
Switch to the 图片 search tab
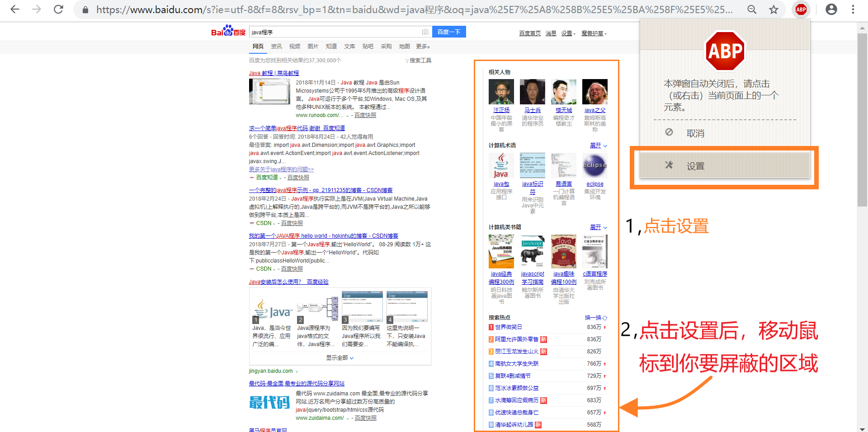(x=313, y=46)
